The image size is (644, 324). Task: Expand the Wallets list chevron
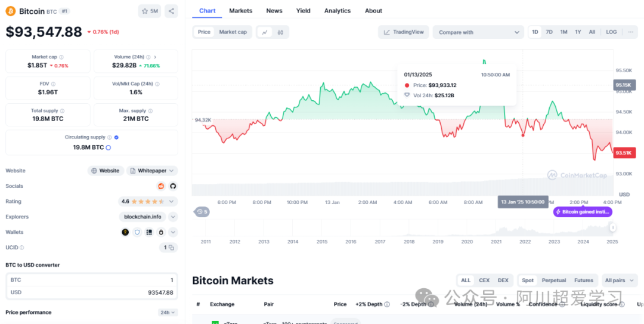(174, 232)
